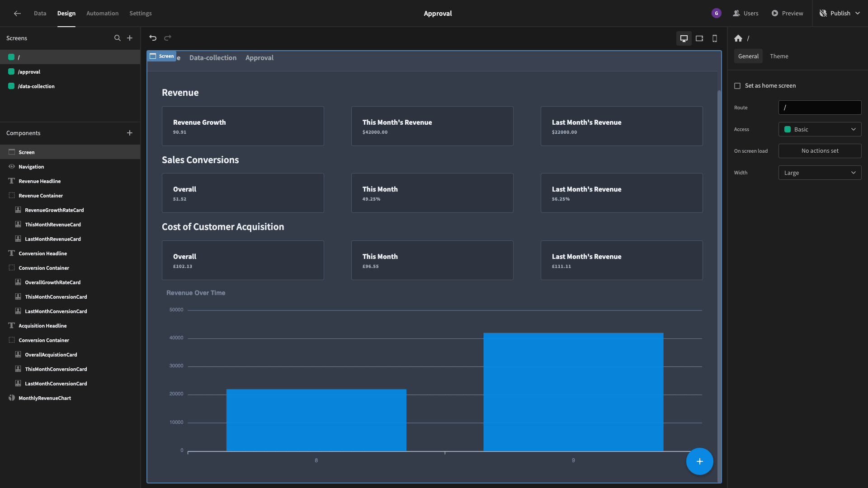Select the /approval screen
The image size is (868, 488).
[70, 71]
